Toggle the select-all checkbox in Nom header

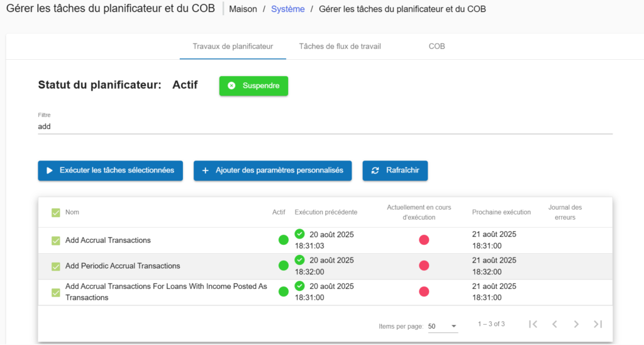tap(56, 213)
